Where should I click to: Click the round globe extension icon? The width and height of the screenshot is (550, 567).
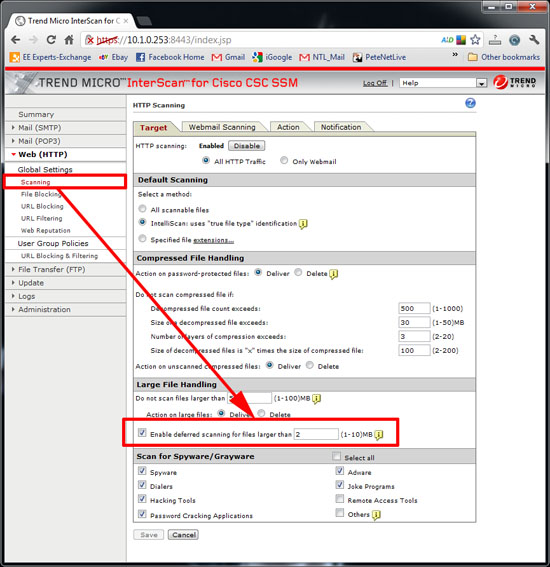(x=514, y=40)
